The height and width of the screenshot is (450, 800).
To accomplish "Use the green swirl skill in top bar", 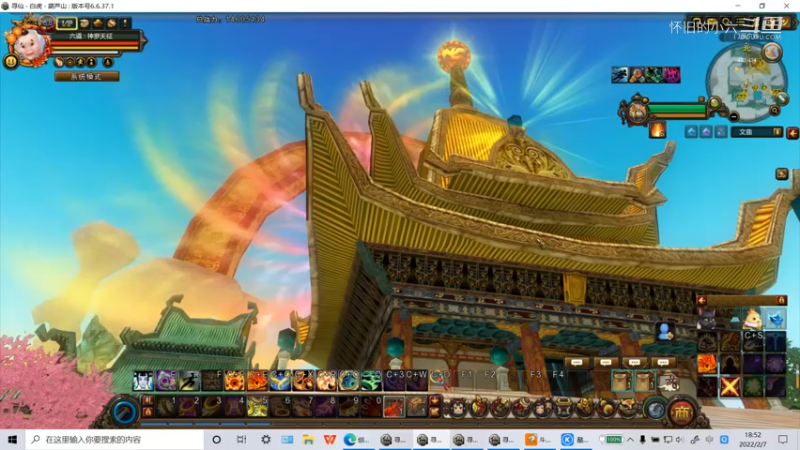I will pyautogui.click(x=371, y=381).
